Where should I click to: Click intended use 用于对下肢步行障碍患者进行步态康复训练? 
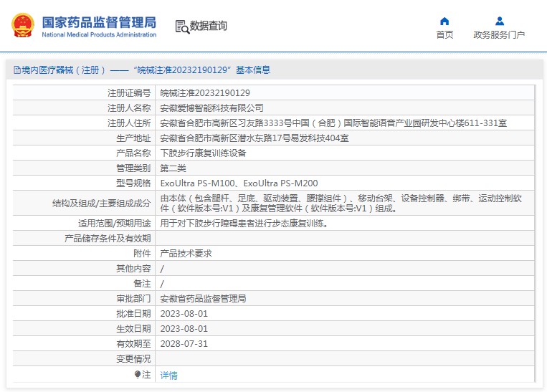pos(244,223)
